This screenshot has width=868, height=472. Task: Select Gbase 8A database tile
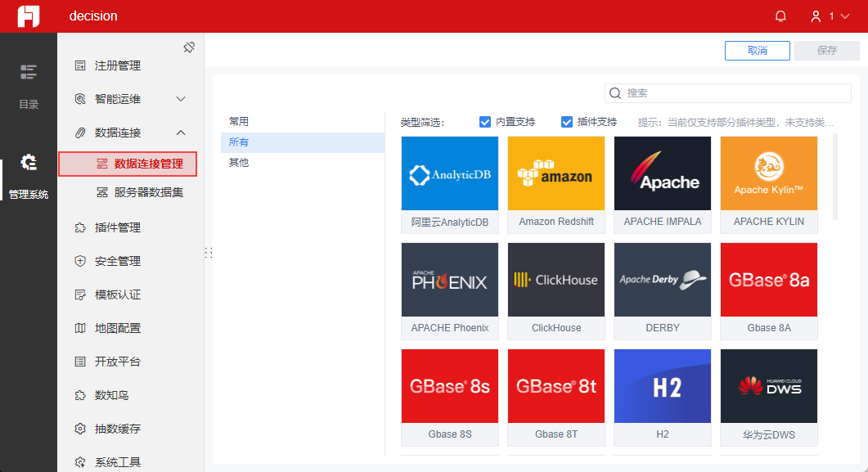point(769,291)
